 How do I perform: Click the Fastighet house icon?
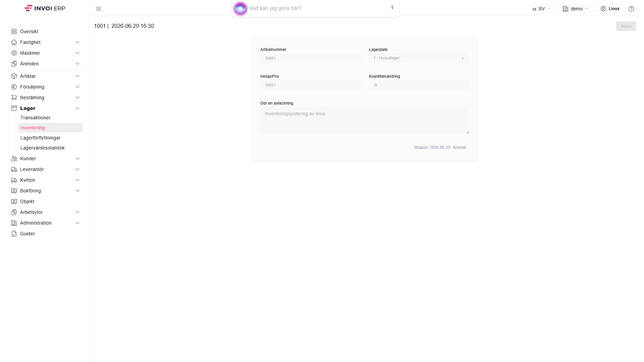[14, 42]
